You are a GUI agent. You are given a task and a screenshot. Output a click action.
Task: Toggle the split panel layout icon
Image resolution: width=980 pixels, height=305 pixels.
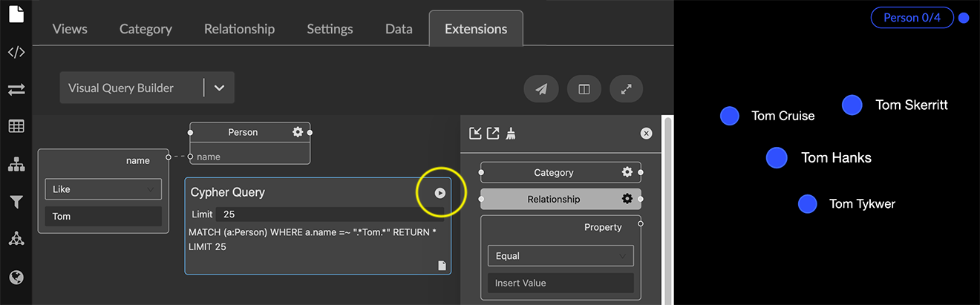(584, 89)
